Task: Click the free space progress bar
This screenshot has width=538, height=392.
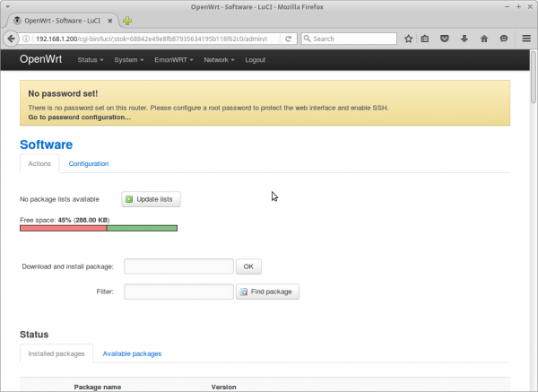Action: point(99,228)
